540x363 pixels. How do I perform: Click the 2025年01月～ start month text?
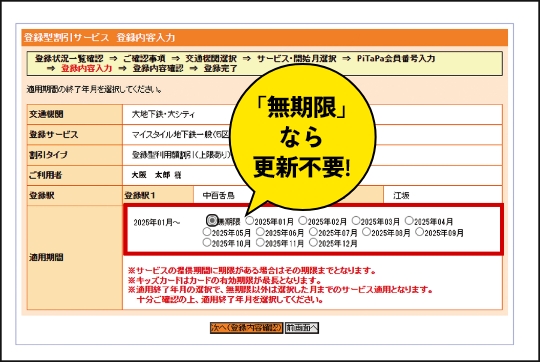(157, 222)
